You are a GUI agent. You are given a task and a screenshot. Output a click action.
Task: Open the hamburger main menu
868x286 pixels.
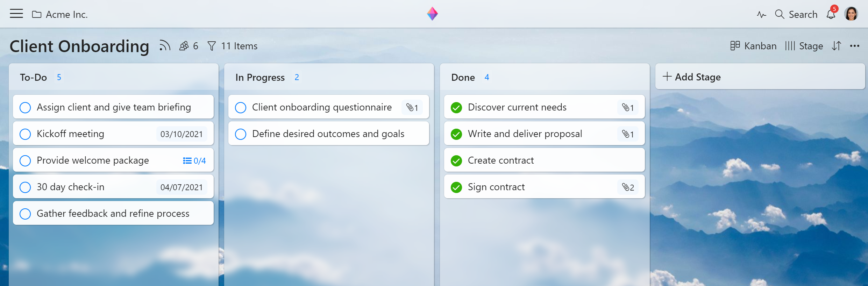(16, 14)
